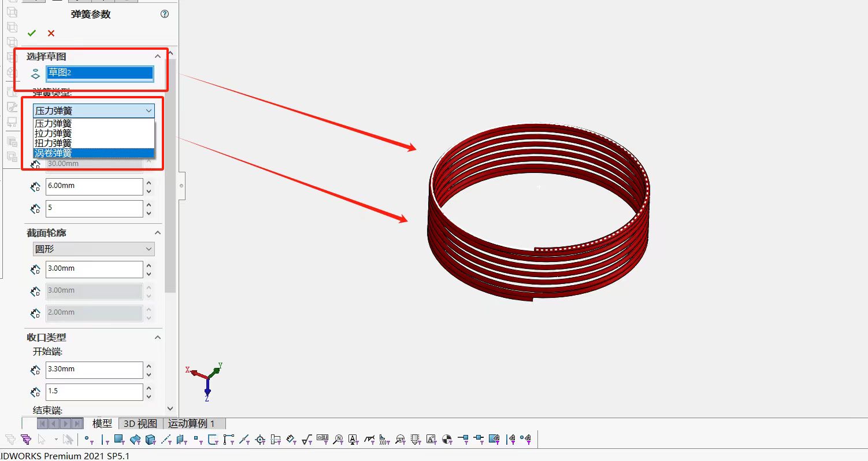Screen dimensions: 868x461
Task: Click Clear All Filters funnel icon
Action: 11,440
